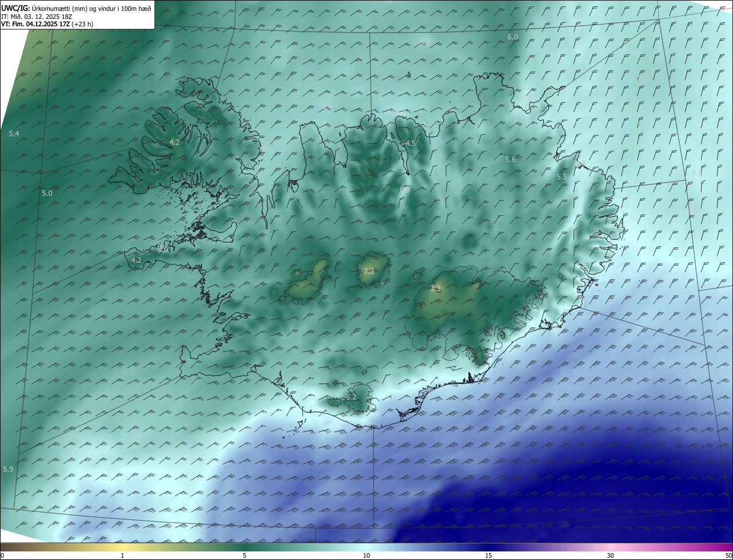The height and width of the screenshot is (560, 733).
Task: Click the '9.6' label over eastern sea
Action: [697, 172]
